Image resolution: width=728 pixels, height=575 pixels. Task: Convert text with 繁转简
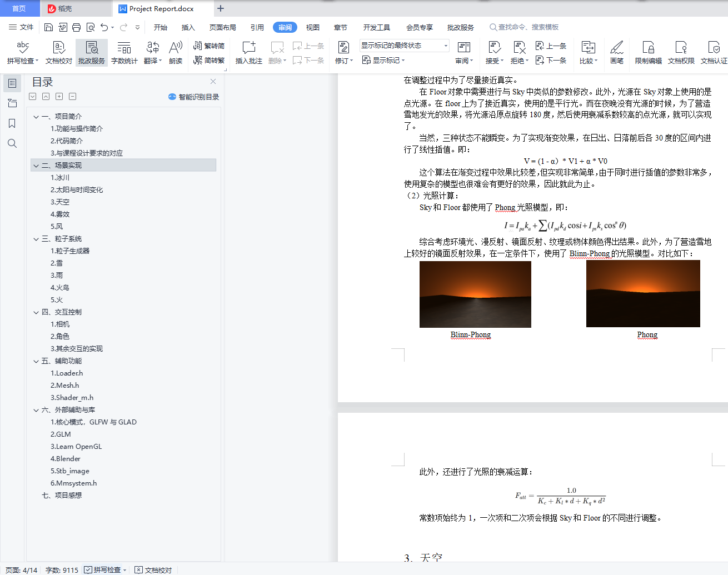(209, 46)
